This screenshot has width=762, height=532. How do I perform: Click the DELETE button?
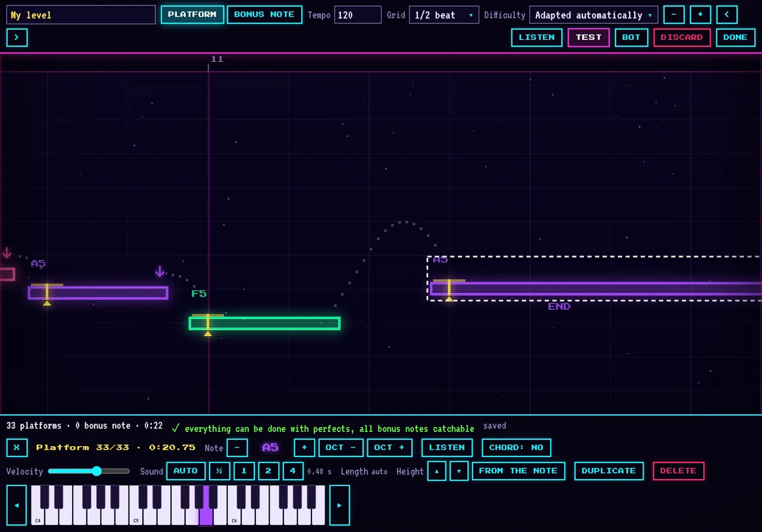pyautogui.click(x=678, y=471)
